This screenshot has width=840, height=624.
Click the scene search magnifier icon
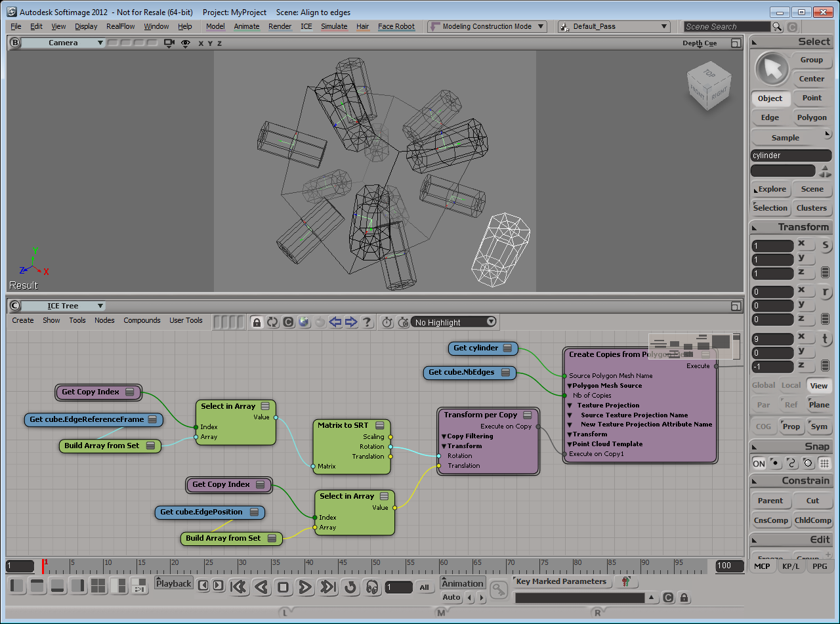click(x=777, y=27)
